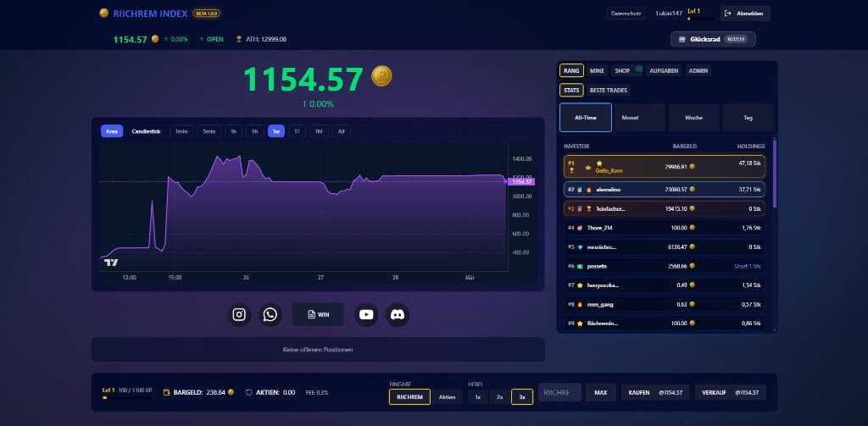Click the coin icon next to 29986.91
The width and height of the screenshot is (868, 426).
coord(692,166)
